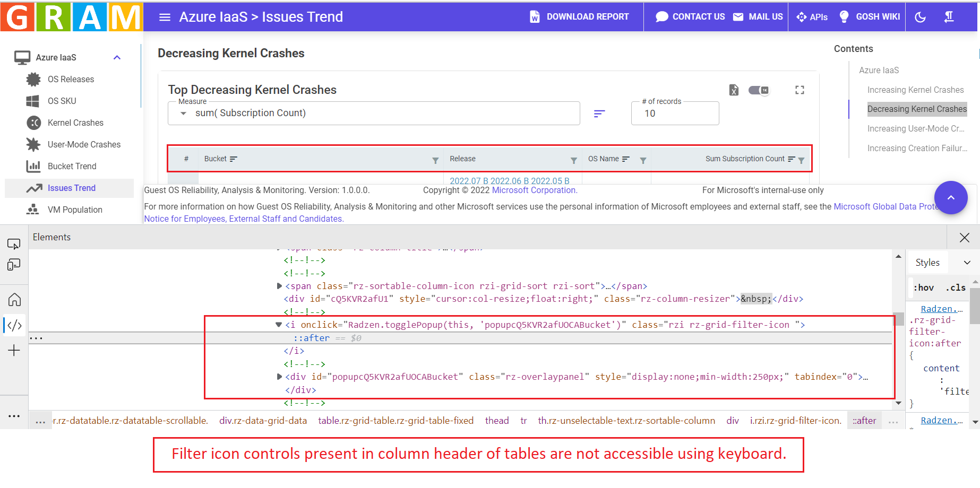This screenshot has width=980, height=488.
Task: Select the inspect element tool in DevTools
Action: 14,243
